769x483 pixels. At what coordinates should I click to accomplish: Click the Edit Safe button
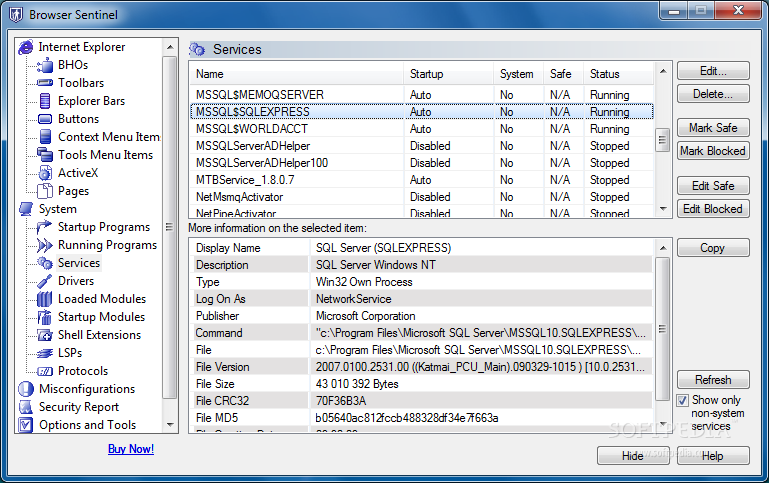tap(713, 186)
